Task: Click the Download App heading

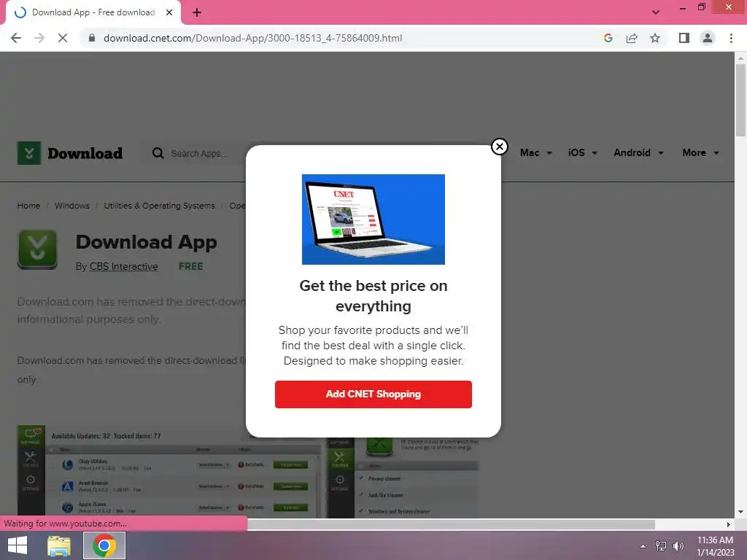Action: tap(146, 242)
